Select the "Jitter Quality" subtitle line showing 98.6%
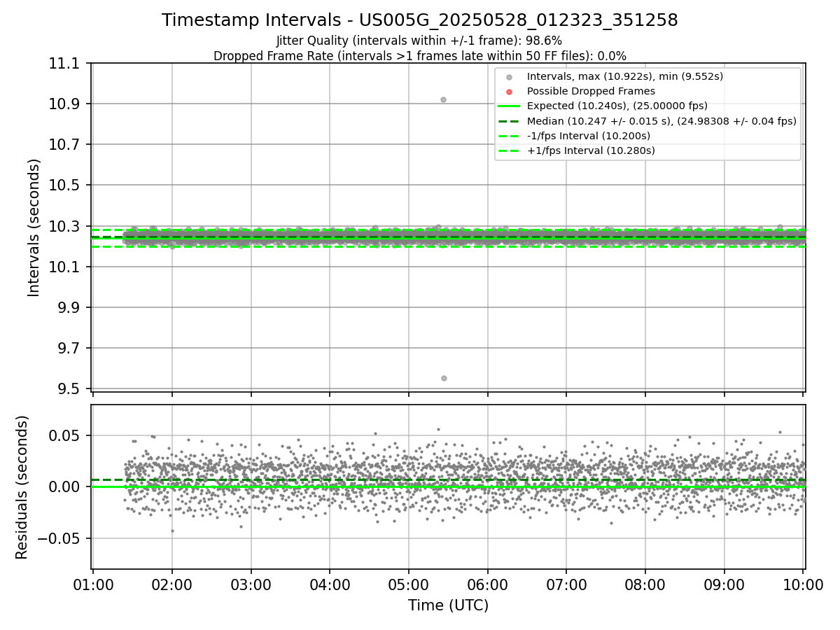This screenshot has width=840, height=630. 419,41
